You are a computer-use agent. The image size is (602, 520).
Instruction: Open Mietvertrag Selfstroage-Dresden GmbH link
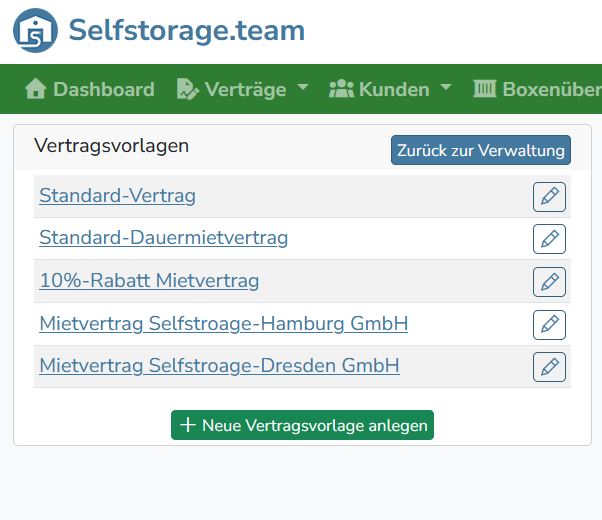[x=219, y=366]
